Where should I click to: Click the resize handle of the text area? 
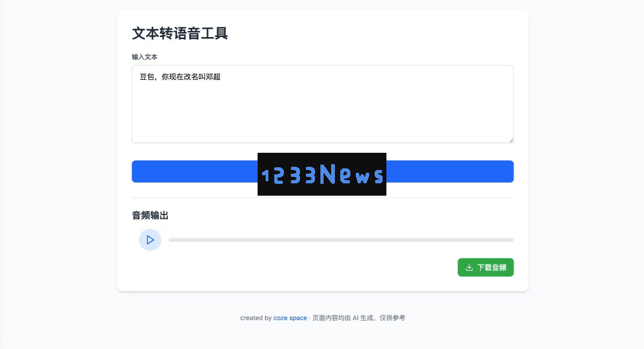511,140
